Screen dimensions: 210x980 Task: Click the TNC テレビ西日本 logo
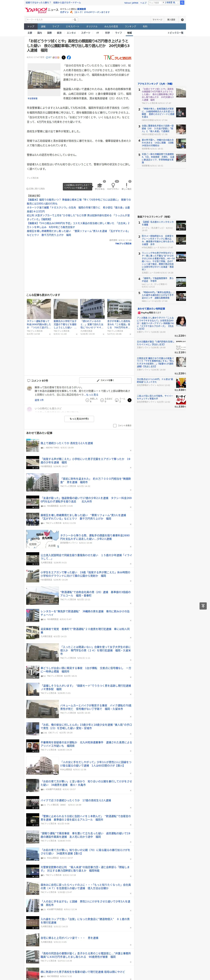tap(117, 58)
